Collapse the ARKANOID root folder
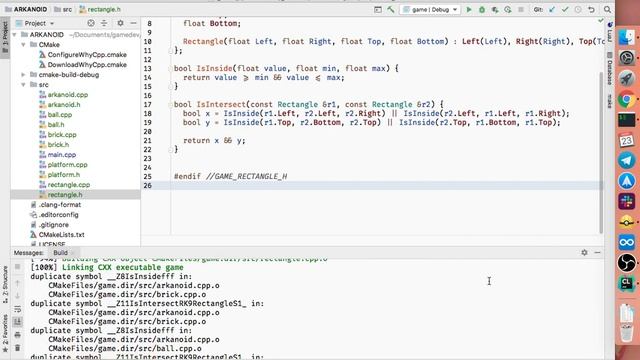Screen dimensions: 640x360 pos(15,35)
